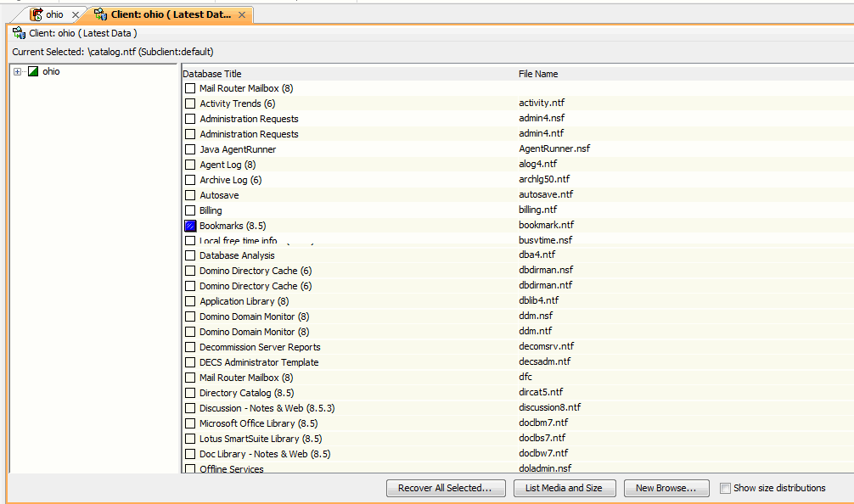Expand the ohio tree node

pyautogui.click(x=18, y=71)
